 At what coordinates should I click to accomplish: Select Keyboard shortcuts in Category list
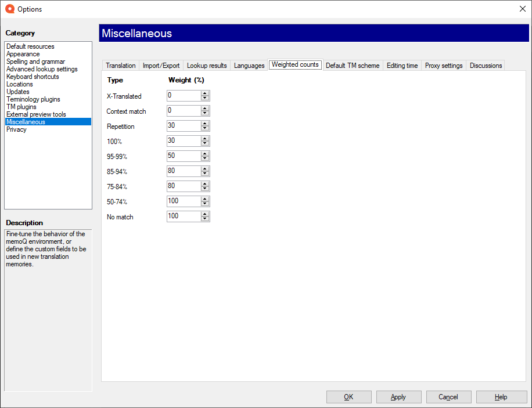coord(33,77)
